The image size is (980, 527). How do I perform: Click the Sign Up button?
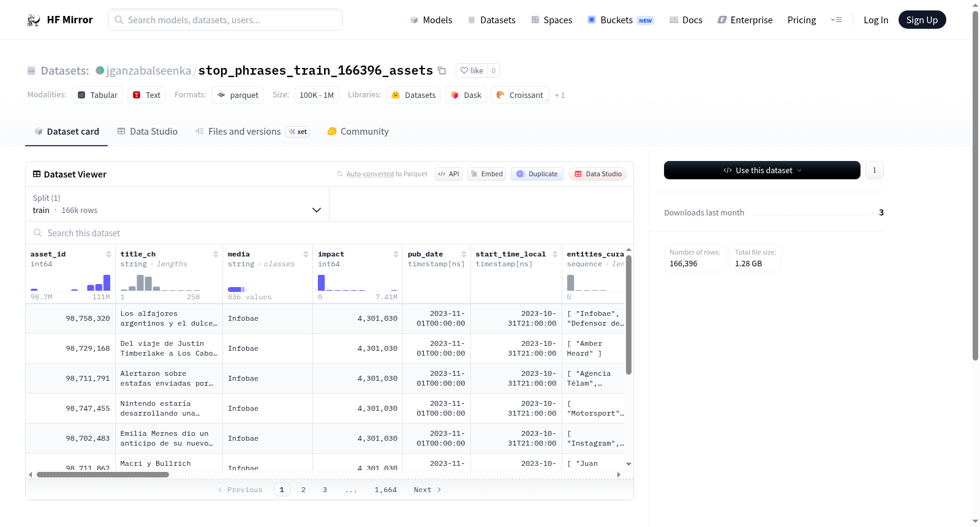tap(922, 20)
